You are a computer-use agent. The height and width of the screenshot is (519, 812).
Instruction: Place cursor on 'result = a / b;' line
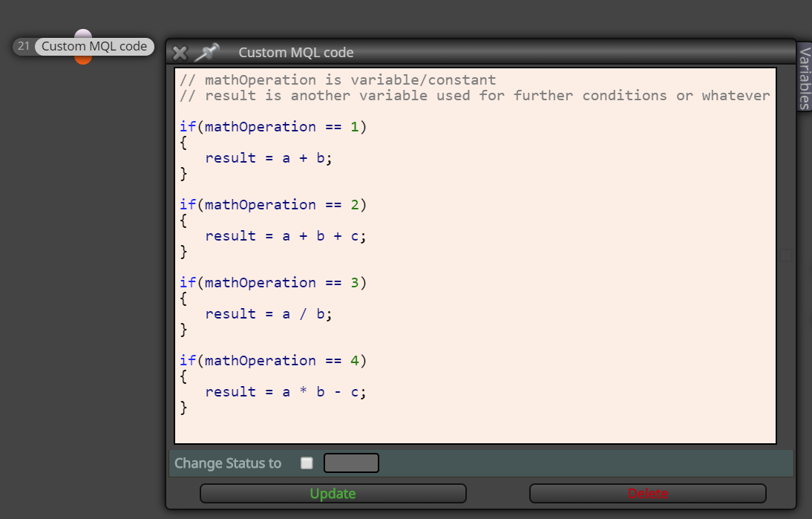click(x=268, y=314)
